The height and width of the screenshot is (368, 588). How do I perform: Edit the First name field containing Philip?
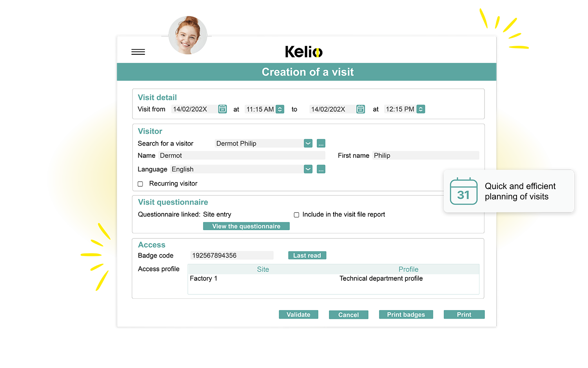(426, 155)
